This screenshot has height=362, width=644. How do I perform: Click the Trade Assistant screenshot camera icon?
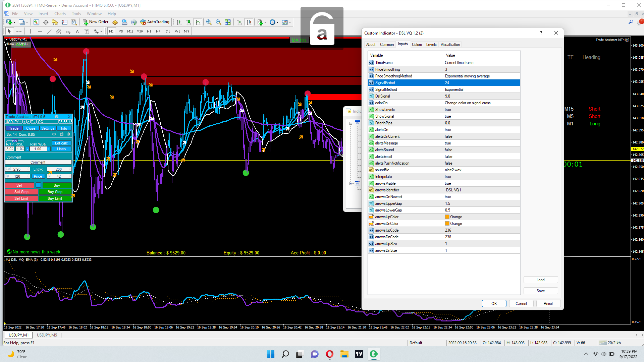coord(56,117)
